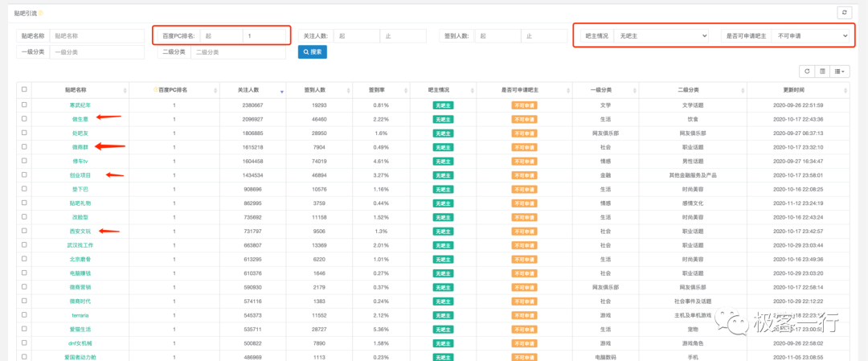Open the 做生意 tieba link

click(80, 118)
